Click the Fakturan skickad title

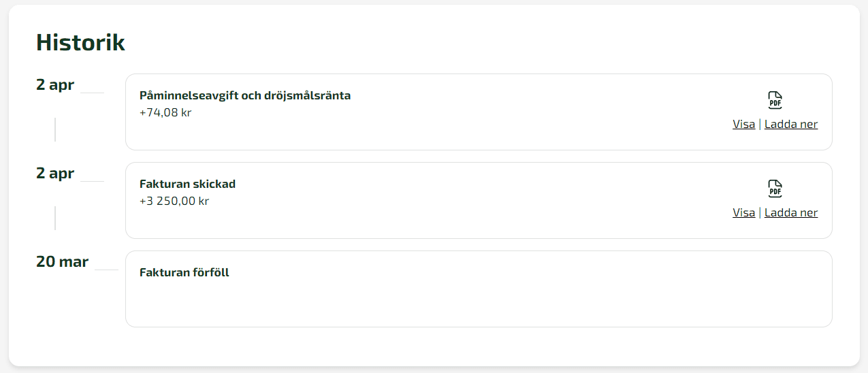click(187, 184)
